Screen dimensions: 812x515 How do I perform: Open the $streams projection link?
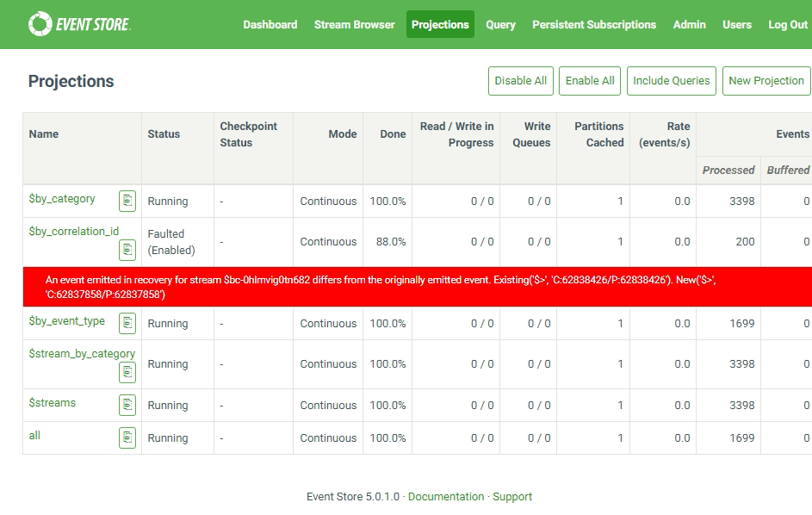coord(53,402)
